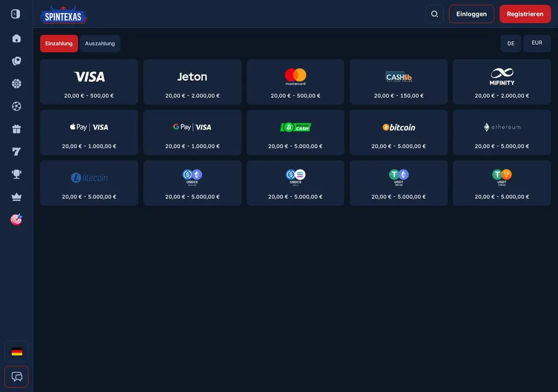This screenshot has width=558, height=392.
Task: Select the USDCS crypto payment method
Action: pos(295,183)
